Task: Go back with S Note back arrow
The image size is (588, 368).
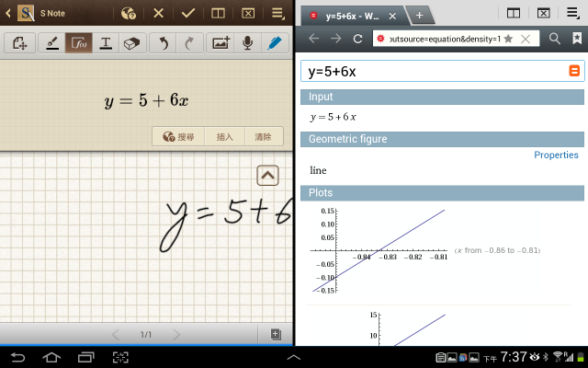Action: point(8,14)
